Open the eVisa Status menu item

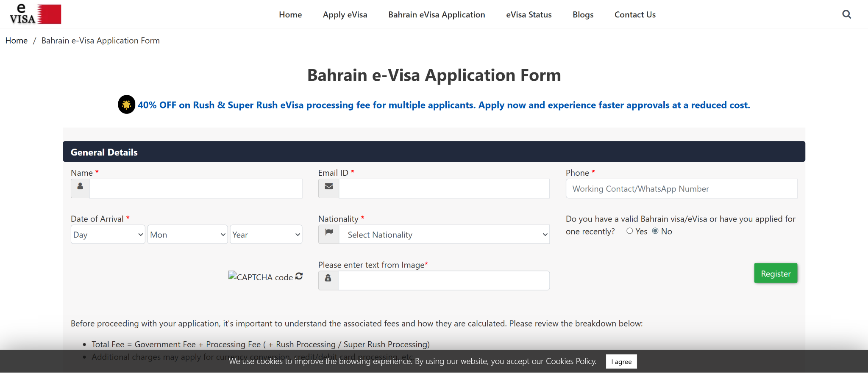pos(529,15)
